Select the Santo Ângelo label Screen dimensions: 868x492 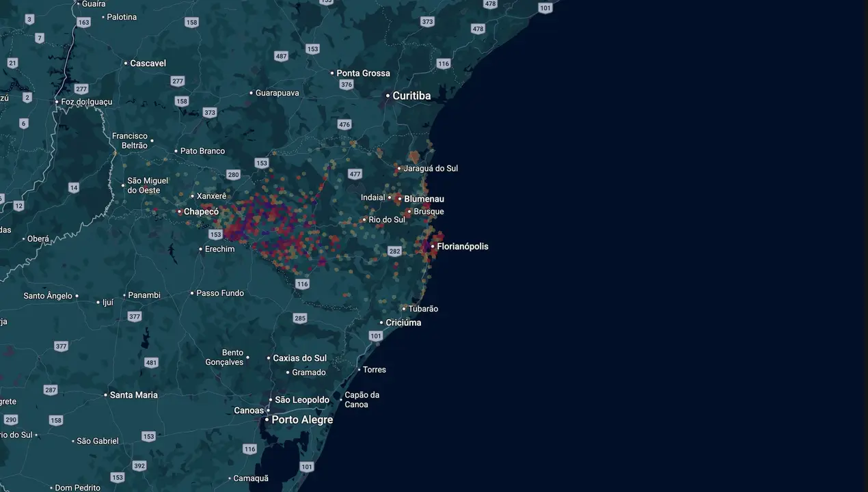[x=48, y=296]
